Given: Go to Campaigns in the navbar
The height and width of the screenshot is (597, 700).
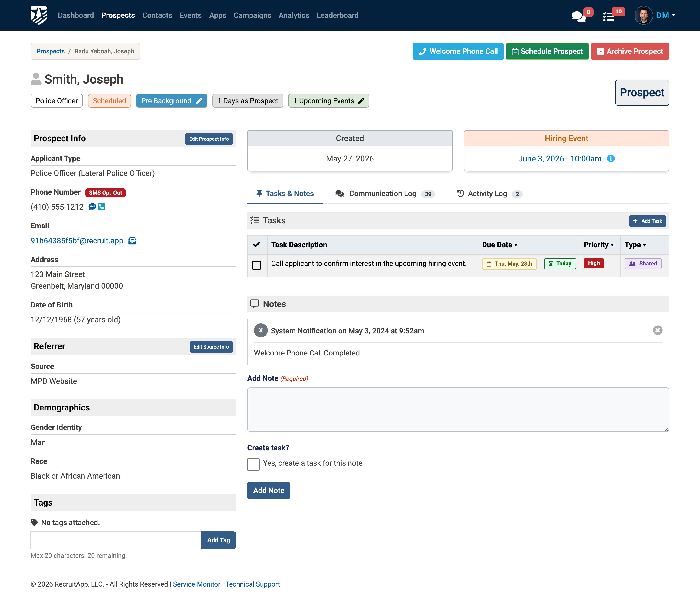Looking at the screenshot, I should pyautogui.click(x=252, y=15).
